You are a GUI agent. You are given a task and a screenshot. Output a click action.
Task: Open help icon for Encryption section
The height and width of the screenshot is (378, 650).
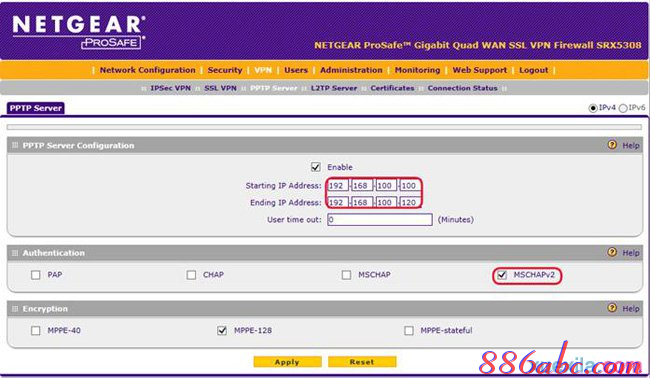pos(612,308)
